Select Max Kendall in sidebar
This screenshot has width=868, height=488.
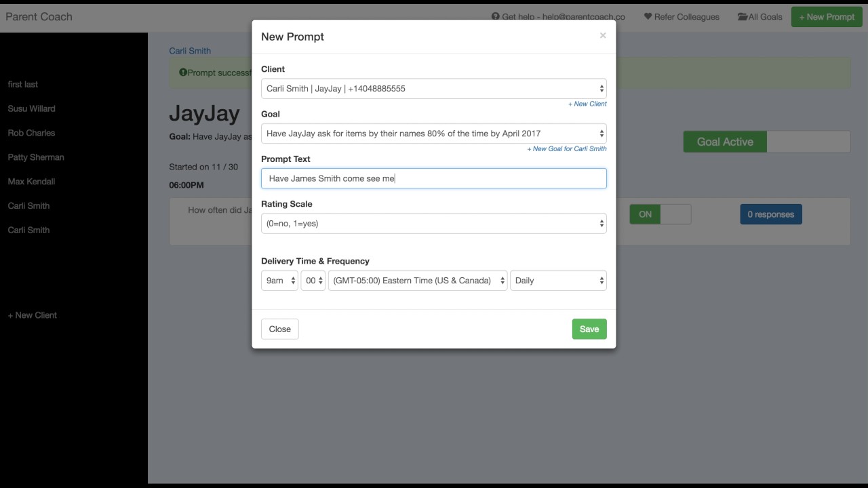pyautogui.click(x=31, y=182)
